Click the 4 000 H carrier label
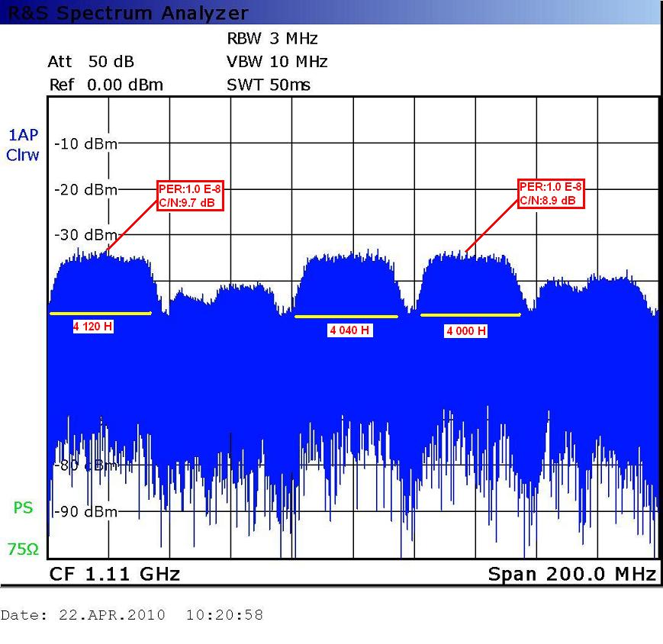This screenshot has width=663, height=644. pyautogui.click(x=465, y=330)
